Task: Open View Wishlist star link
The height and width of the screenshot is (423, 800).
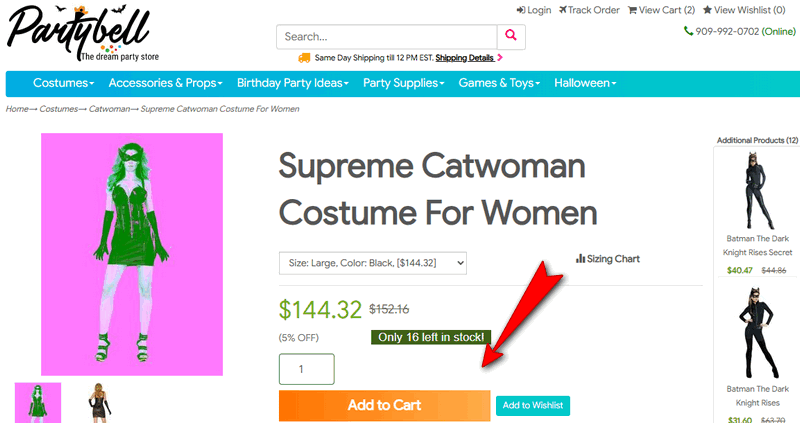Action: coord(743,10)
